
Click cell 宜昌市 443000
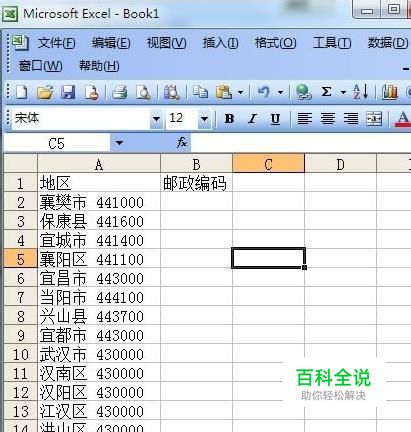99,278
